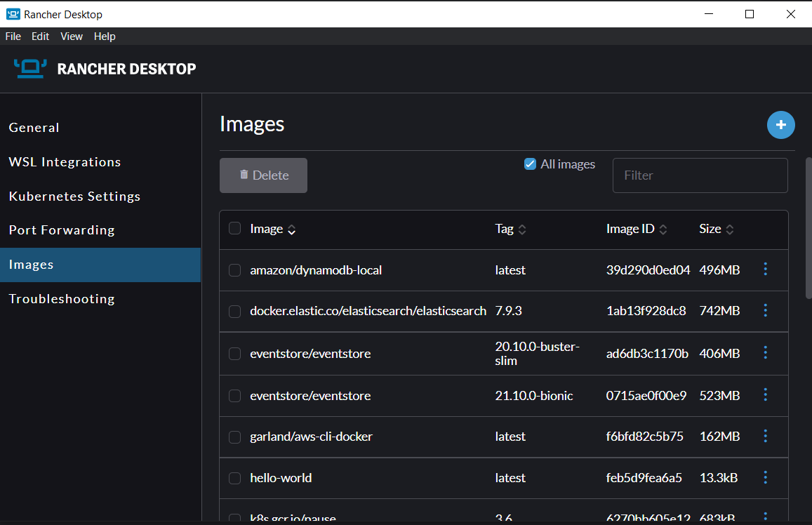This screenshot has height=525, width=812.
Task: Click inside the Filter input field
Action: (700, 175)
